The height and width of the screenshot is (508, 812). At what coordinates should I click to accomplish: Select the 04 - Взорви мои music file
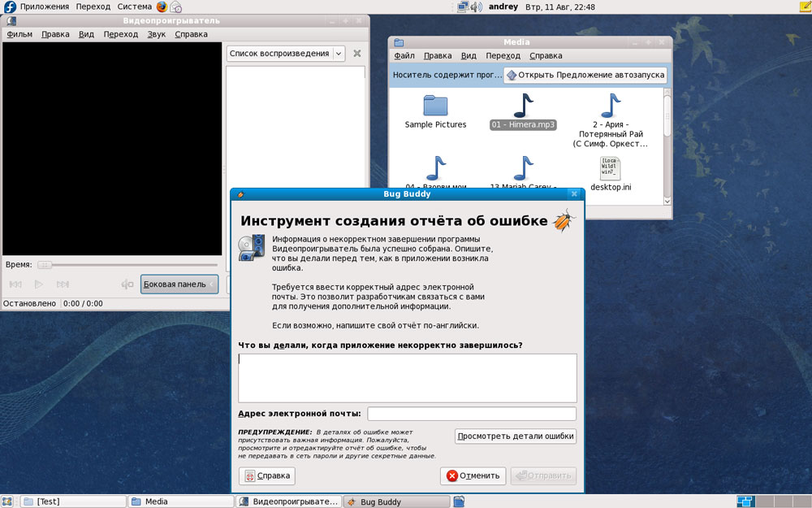point(435,168)
